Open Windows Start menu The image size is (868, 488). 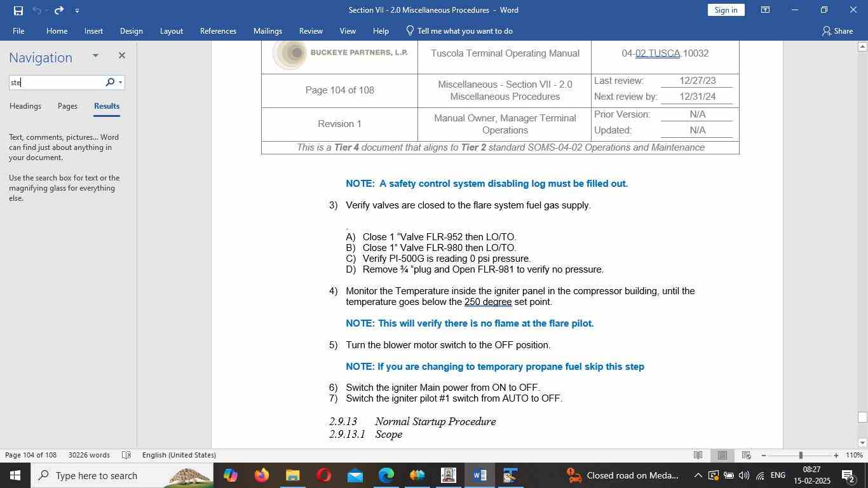[x=15, y=475]
